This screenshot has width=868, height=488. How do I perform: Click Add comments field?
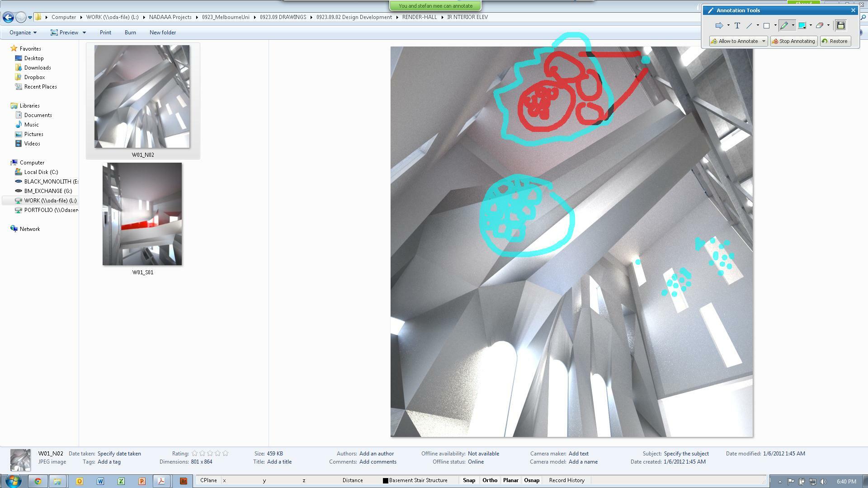378,462
